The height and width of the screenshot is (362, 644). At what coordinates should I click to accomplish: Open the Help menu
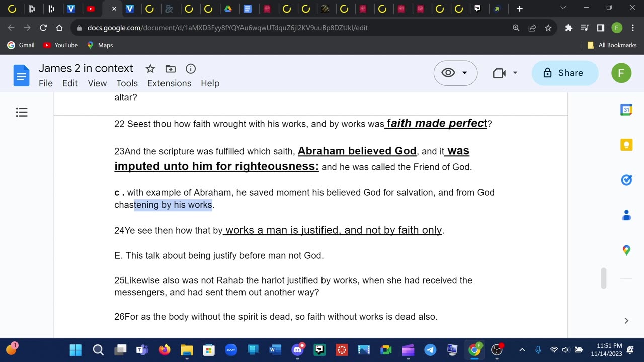pyautogui.click(x=210, y=83)
